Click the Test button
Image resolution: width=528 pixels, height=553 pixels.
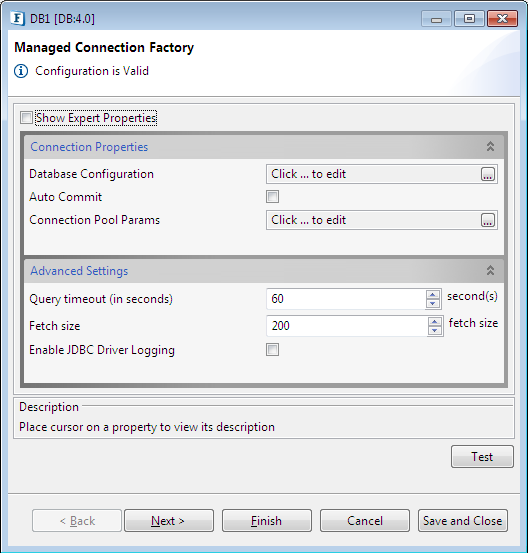(482, 457)
